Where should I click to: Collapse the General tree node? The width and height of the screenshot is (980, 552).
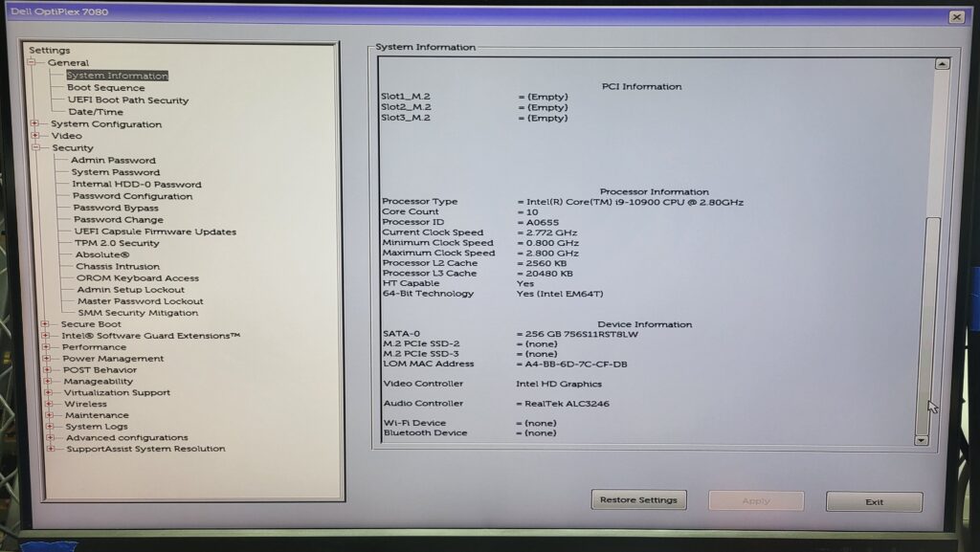click(x=31, y=63)
